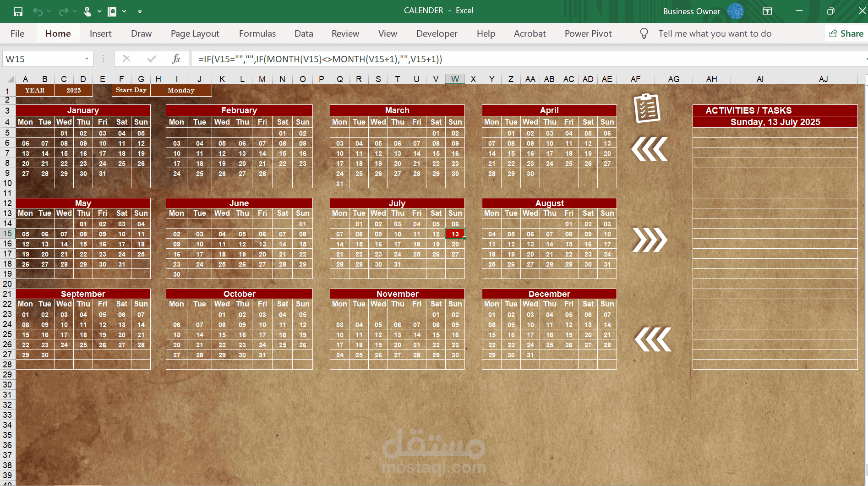Click the Undo arrow icon

(38, 11)
